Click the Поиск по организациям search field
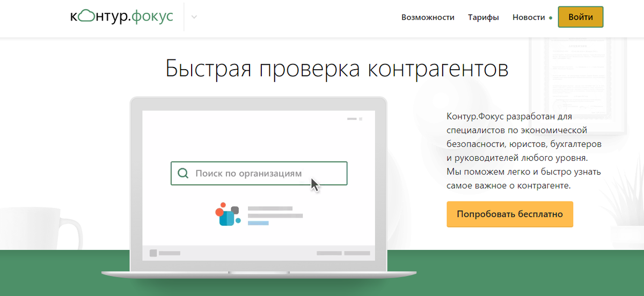Viewport: 644px width, 296px height. [259, 173]
